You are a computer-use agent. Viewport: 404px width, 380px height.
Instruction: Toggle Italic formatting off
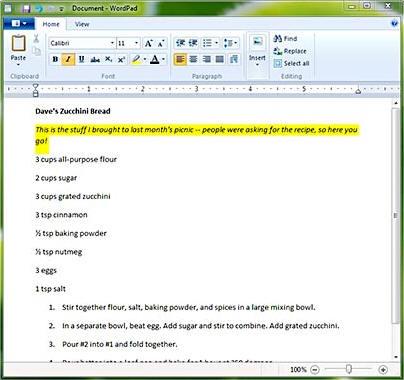68,59
